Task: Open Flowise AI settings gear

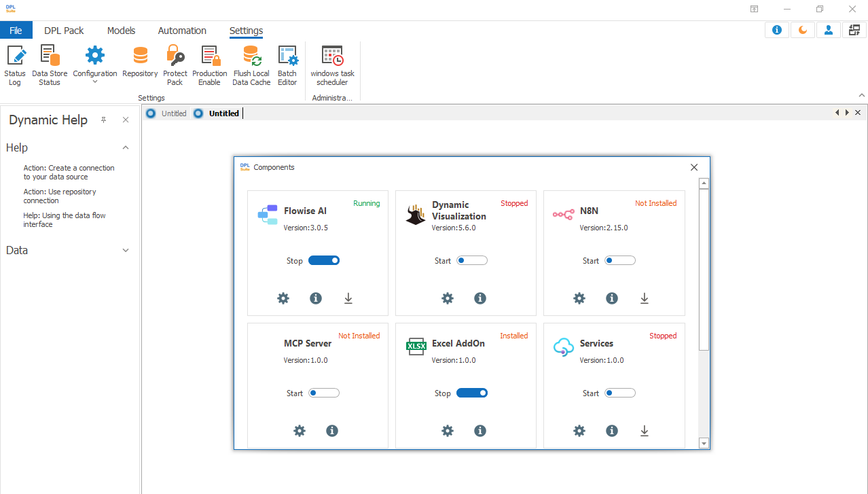Action: [283, 298]
